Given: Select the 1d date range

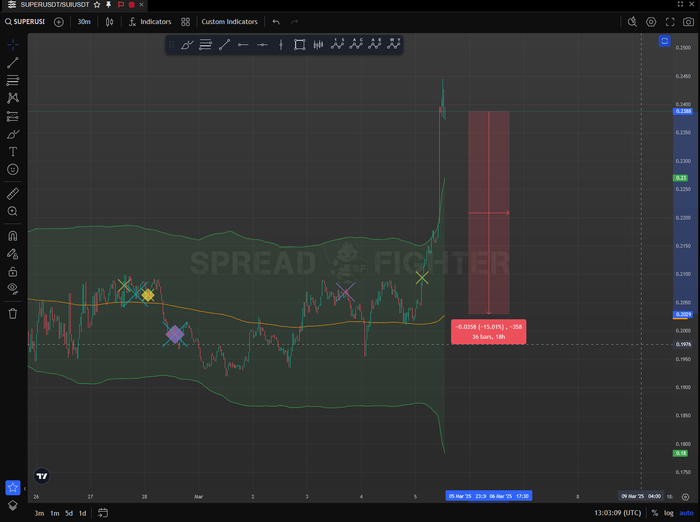Looking at the screenshot, I should (83, 513).
